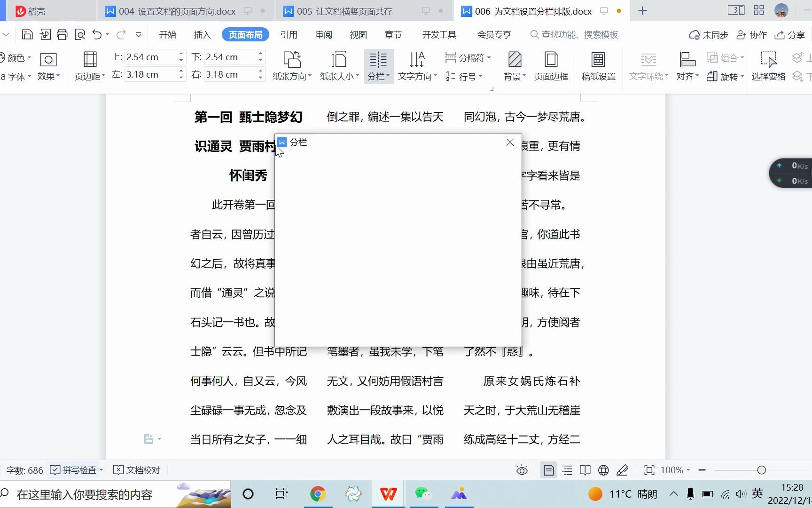Open Print Preview icon
Image resolution: width=812 pixels, height=508 pixels.
coord(80,34)
